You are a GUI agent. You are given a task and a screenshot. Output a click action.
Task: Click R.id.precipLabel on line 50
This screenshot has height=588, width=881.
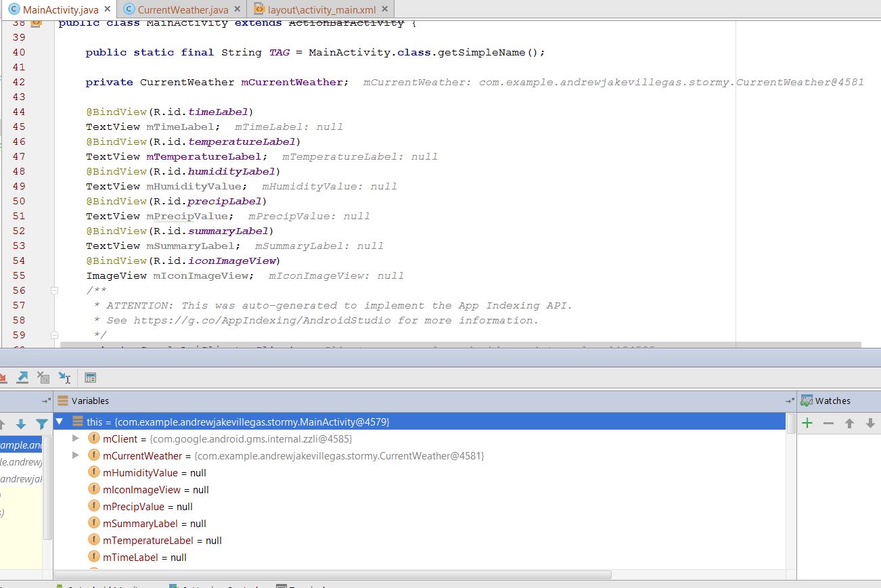pos(207,201)
